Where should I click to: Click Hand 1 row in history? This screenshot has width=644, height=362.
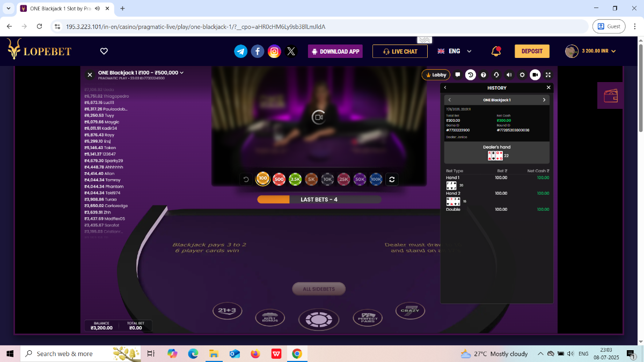[x=497, y=178]
